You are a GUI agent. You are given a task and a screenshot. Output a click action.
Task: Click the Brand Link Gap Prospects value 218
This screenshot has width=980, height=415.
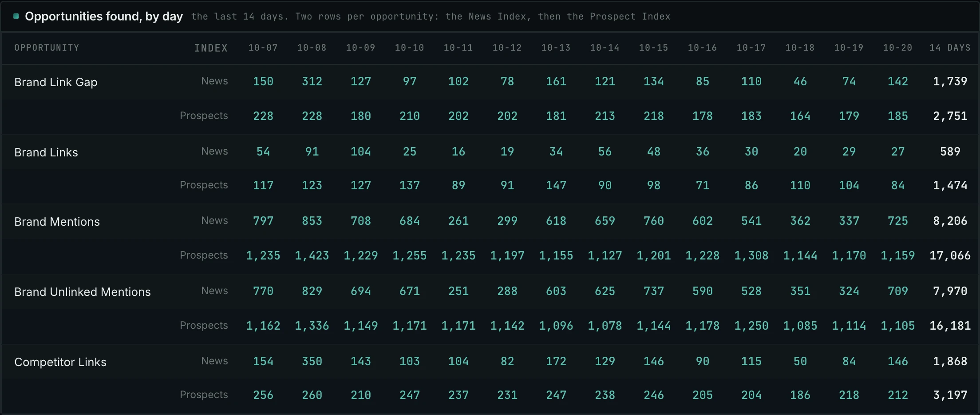coord(654,116)
